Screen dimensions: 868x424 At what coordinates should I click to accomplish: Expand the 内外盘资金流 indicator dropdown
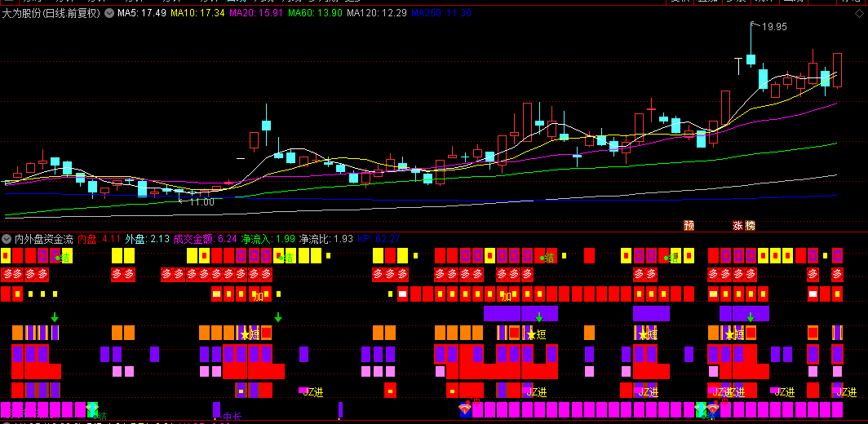click(x=7, y=239)
